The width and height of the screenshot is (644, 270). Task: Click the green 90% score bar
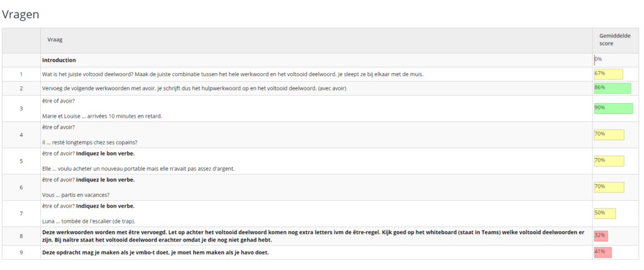[613, 108]
